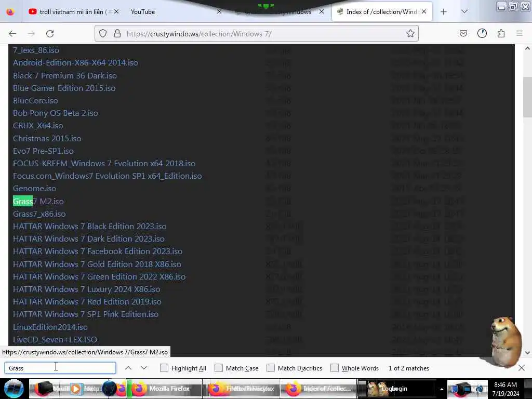The image size is (532, 399).
Task: Open Windows Start orb
Action: (x=14, y=389)
